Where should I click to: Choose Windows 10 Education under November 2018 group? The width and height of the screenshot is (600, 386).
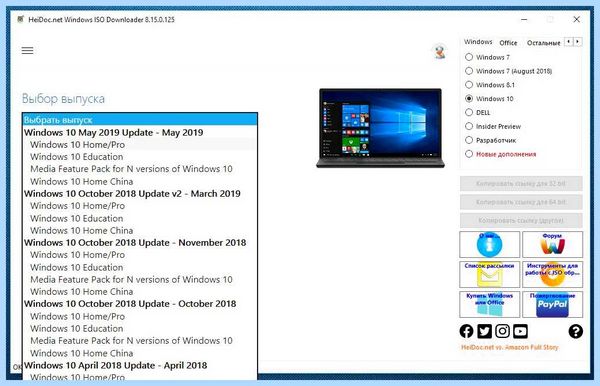140,267
